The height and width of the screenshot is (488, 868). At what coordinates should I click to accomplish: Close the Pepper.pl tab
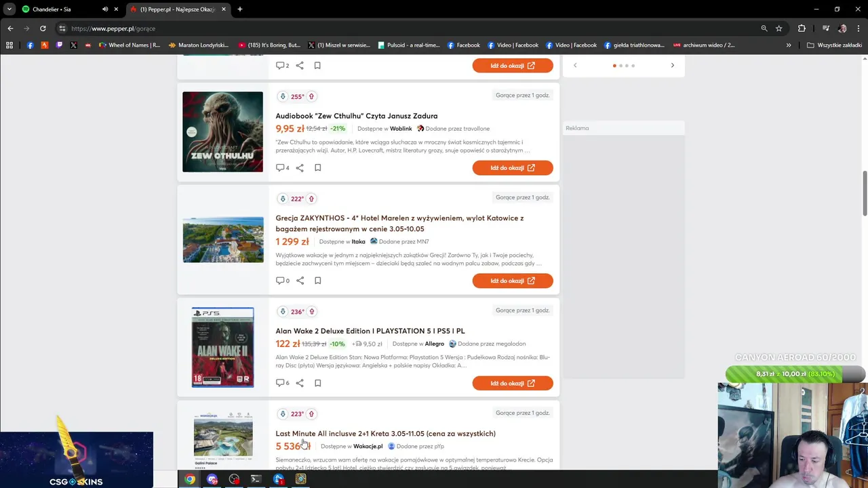coord(224,9)
